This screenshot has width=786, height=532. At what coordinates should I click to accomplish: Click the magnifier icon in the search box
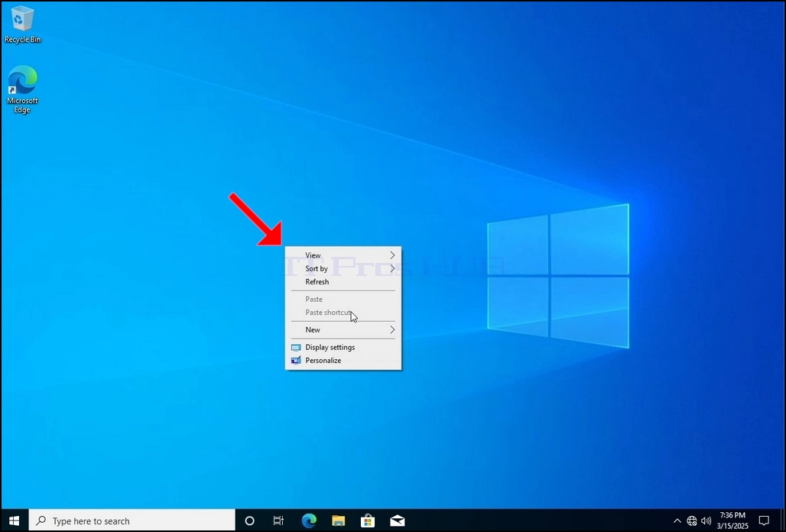[42, 521]
